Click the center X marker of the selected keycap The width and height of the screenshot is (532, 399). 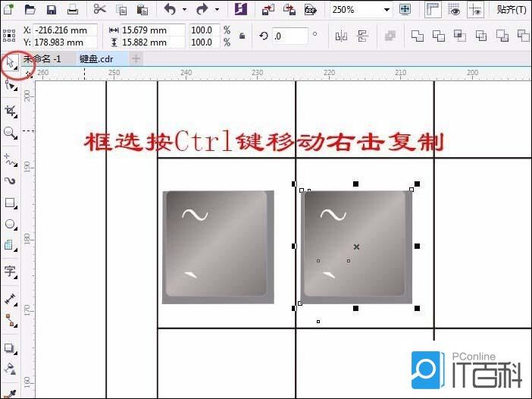356,247
